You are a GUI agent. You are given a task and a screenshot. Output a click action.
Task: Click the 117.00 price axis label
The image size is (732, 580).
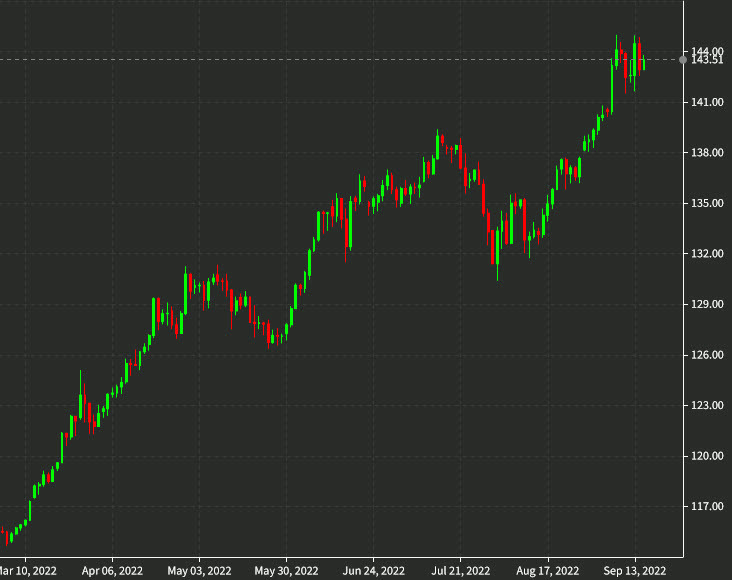(x=707, y=506)
